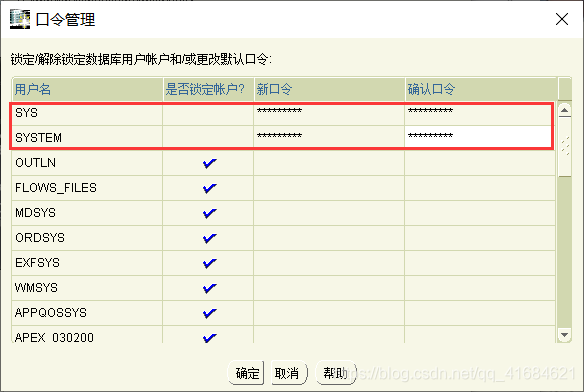Click the 是否锁定帐户? column header
Image resolution: width=584 pixels, height=392 pixels.
point(209,89)
